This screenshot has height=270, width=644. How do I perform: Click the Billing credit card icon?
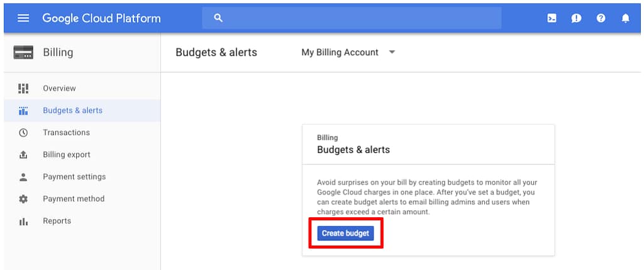[x=23, y=53]
